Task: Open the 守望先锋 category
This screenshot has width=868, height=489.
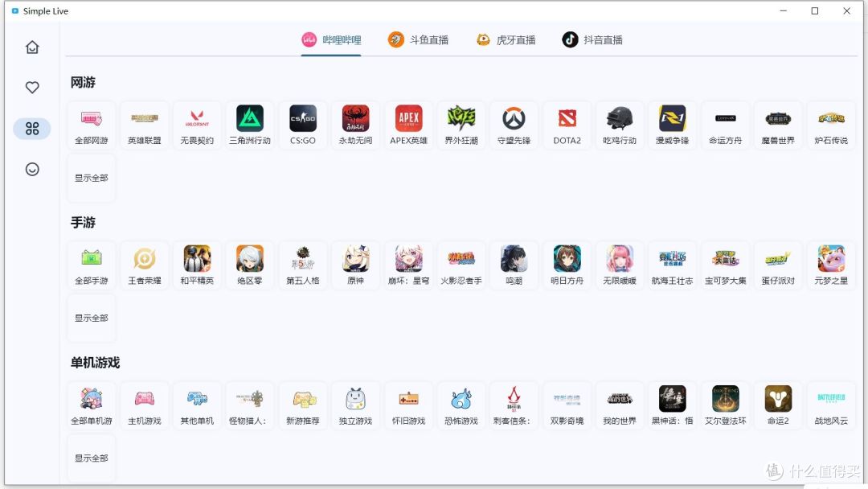Action: click(x=514, y=125)
